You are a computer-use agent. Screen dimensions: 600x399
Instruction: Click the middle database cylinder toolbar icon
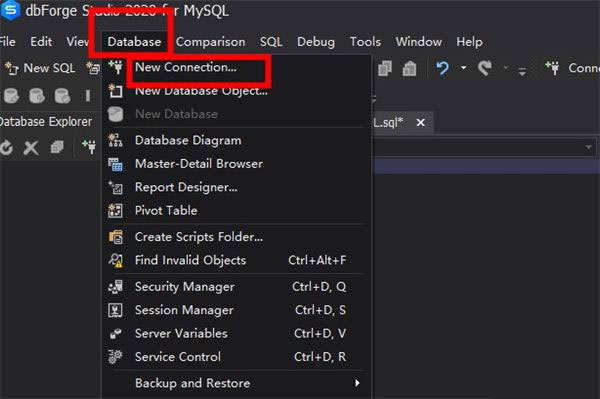pos(37,96)
